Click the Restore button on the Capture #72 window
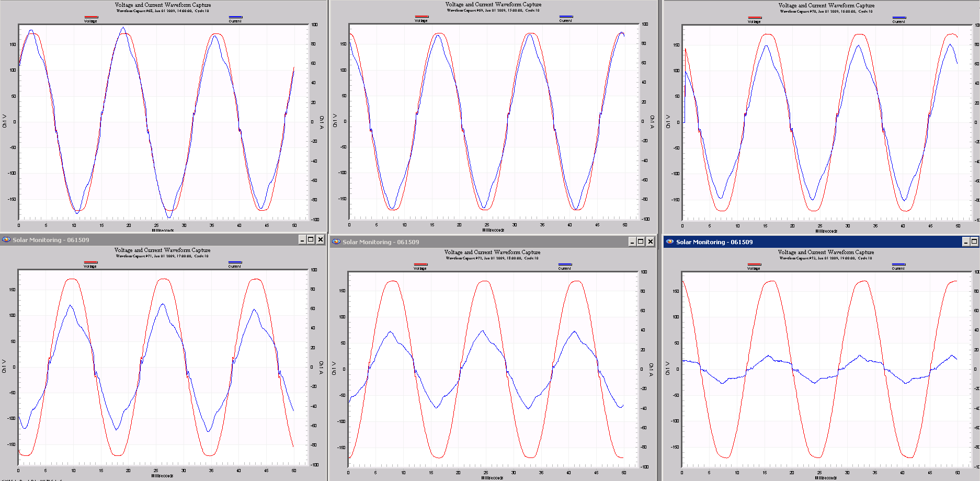The width and height of the screenshot is (980, 481). (640, 242)
